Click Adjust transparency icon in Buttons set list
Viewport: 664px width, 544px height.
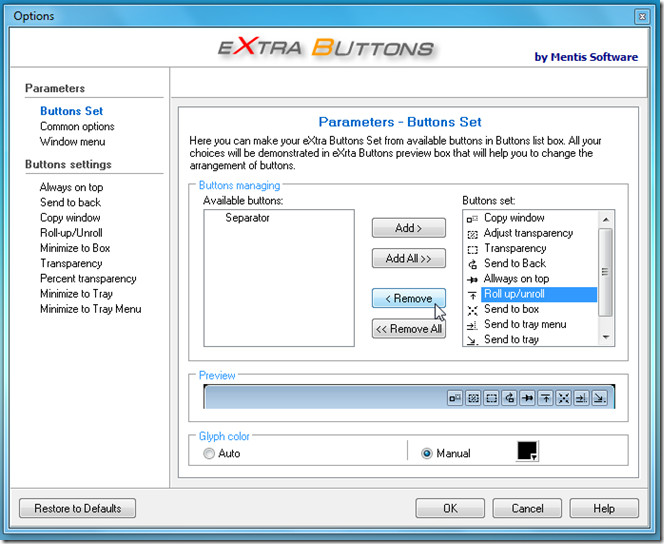click(x=472, y=234)
